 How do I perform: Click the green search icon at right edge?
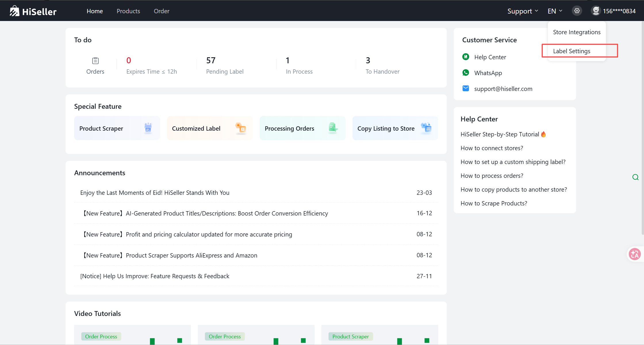click(635, 177)
